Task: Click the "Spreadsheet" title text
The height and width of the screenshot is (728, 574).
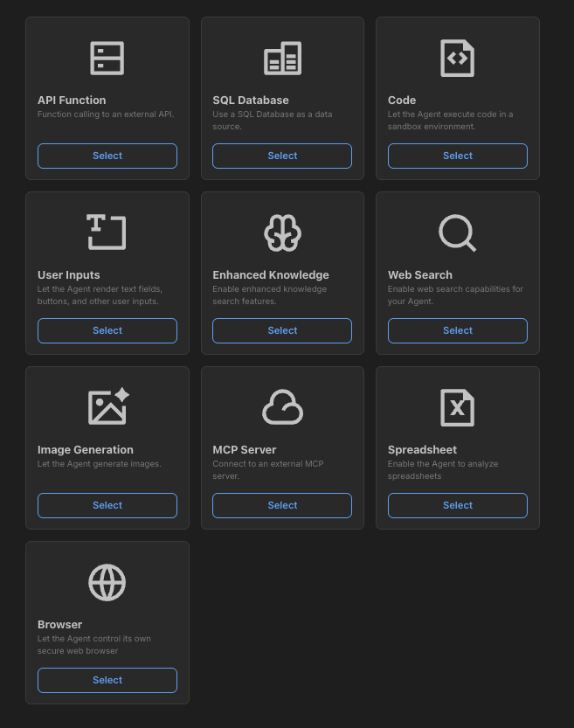Action: pyautogui.click(x=422, y=450)
